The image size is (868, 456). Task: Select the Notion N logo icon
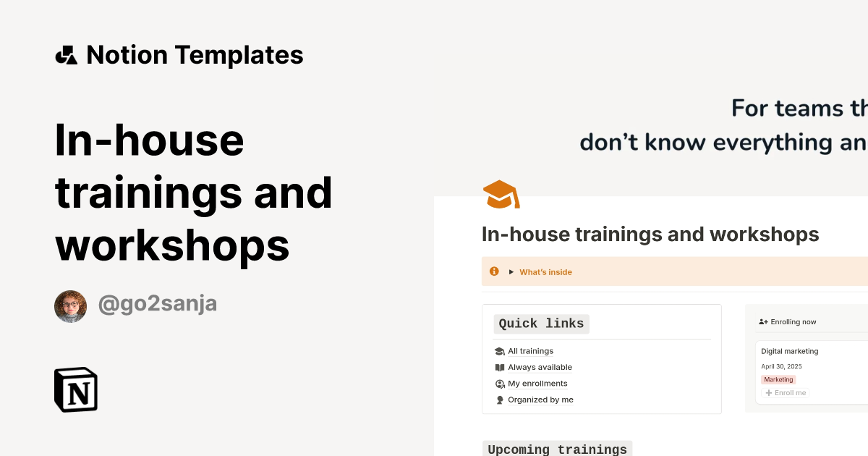point(75,389)
